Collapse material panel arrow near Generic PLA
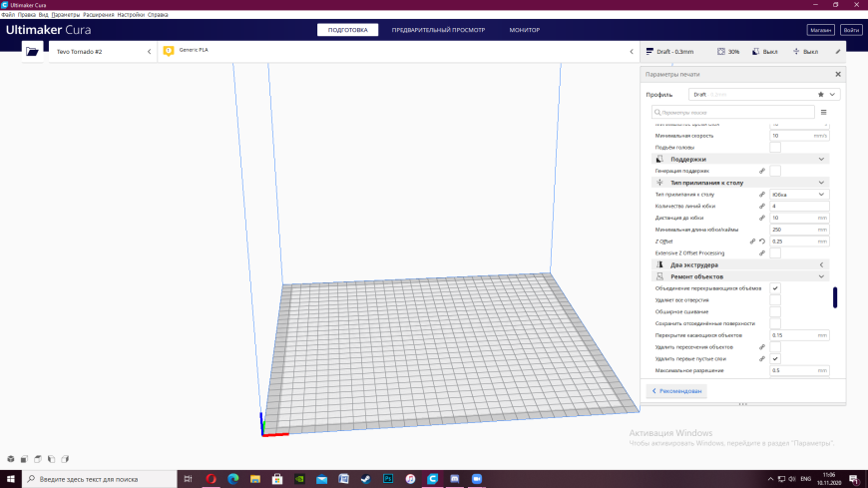Image resolution: width=868 pixels, height=488 pixels. click(x=632, y=52)
